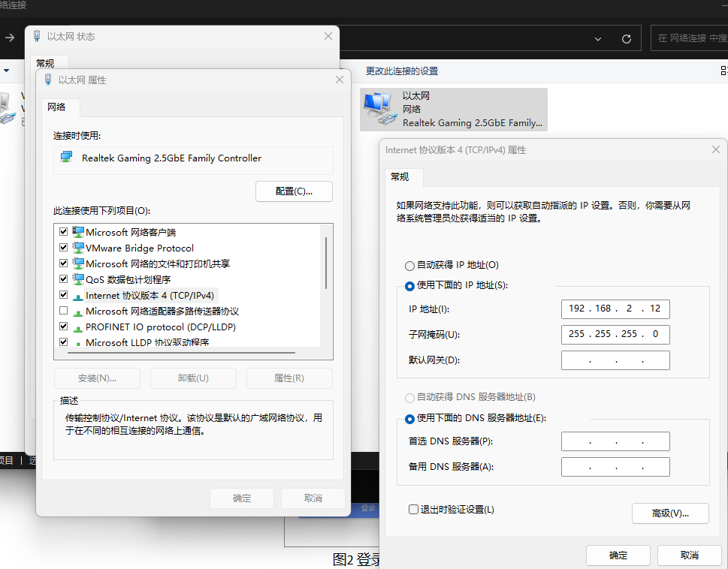Check the 退出时验证设置 checkbox
This screenshot has width=728, height=569.
[x=413, y=510]
